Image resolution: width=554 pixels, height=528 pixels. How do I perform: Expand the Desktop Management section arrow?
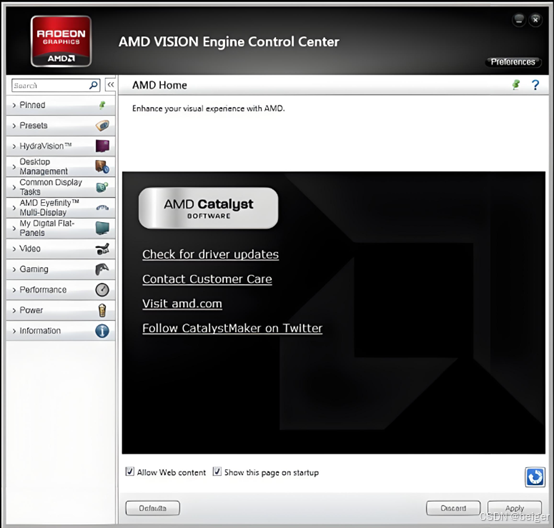tap(14, 167)
